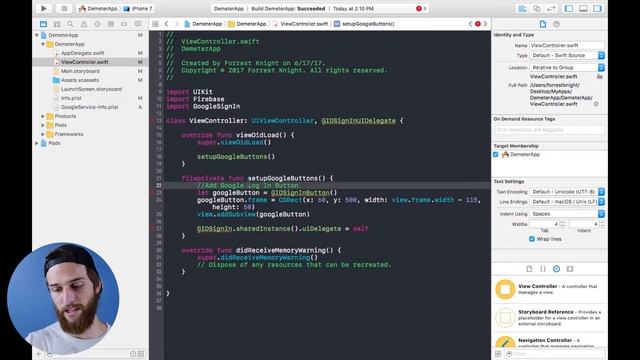This screenshot has width=640, height=360.
Task: Open setupGoogleButtons() breadcrumb in jump bar
Action: [364, 24]
